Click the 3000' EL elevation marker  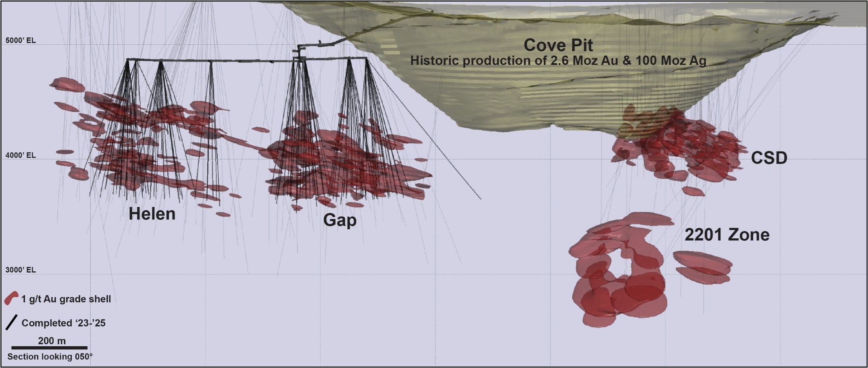(21, 270)
